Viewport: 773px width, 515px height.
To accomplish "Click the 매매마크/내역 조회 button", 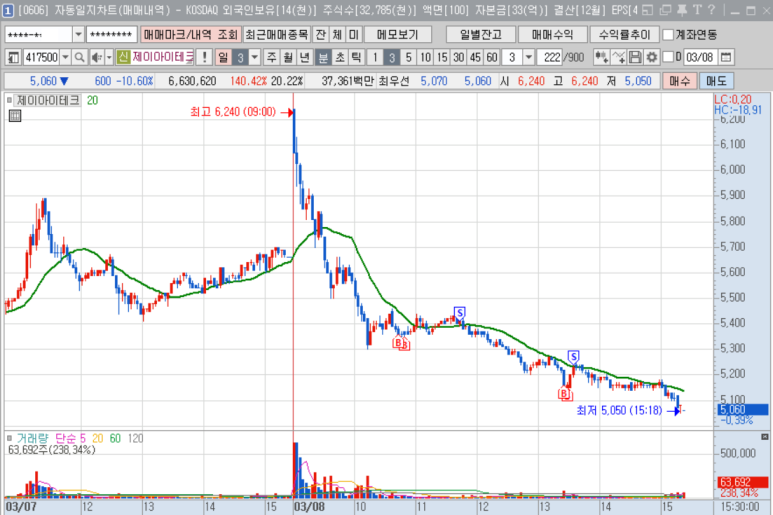I will click(190, 34).
